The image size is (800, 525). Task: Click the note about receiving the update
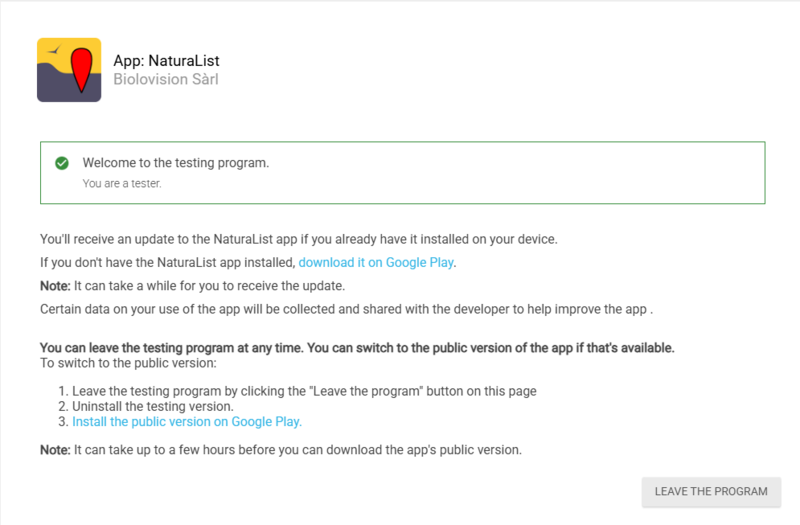(191, 286)
